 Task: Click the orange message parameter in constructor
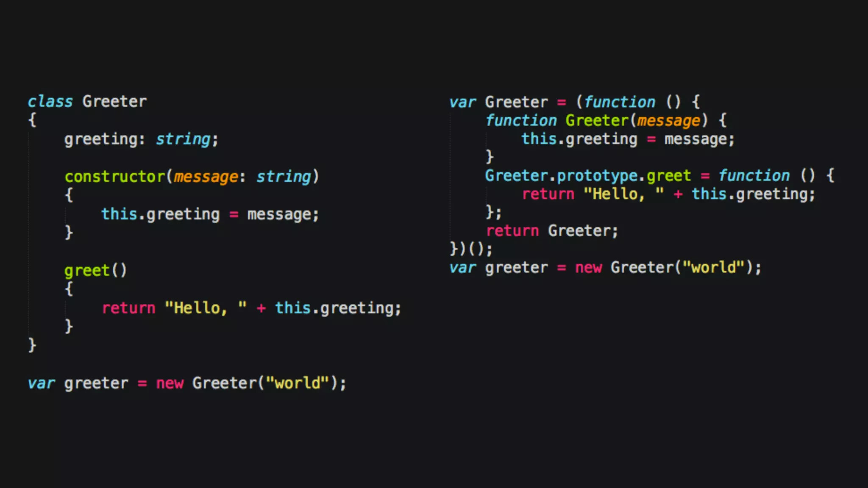(x=206, y=177)
